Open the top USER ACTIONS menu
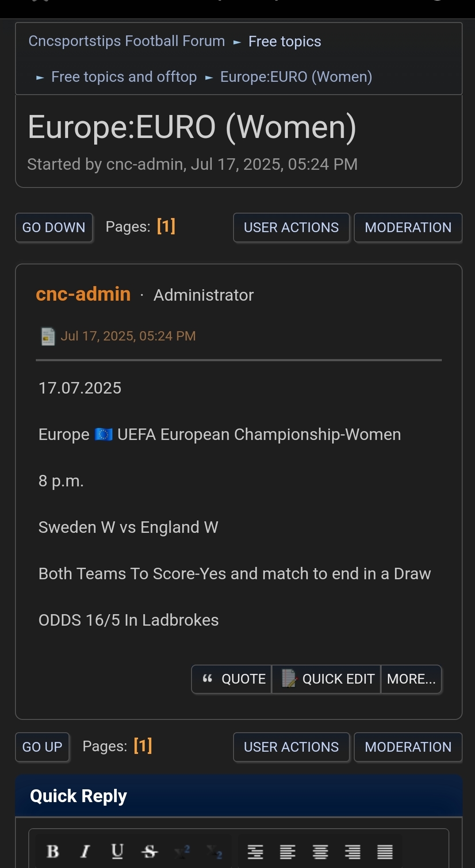This screenshot has height=868, width=475. coord(291,227)
